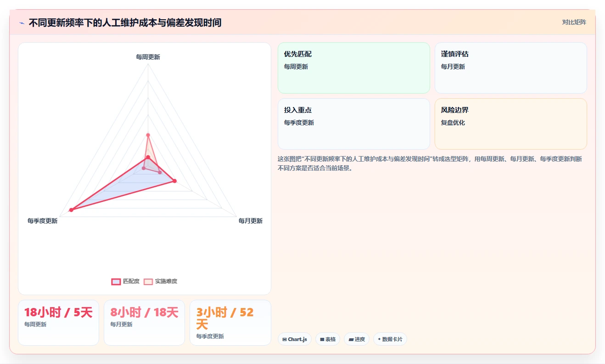This screenshot has height=364, width=605.
Task: Open the 投入重点 card
Action: coord(354,124)
